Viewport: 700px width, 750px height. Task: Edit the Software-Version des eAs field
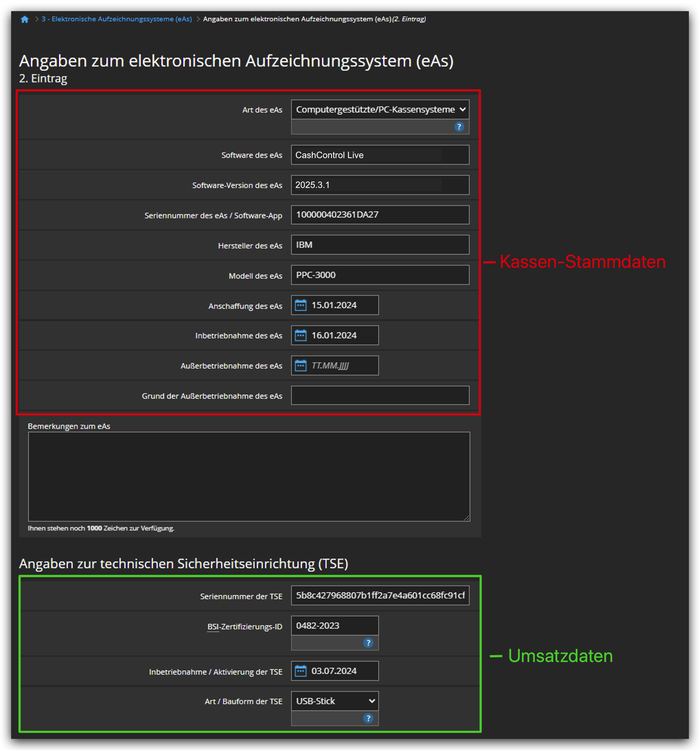380,185
